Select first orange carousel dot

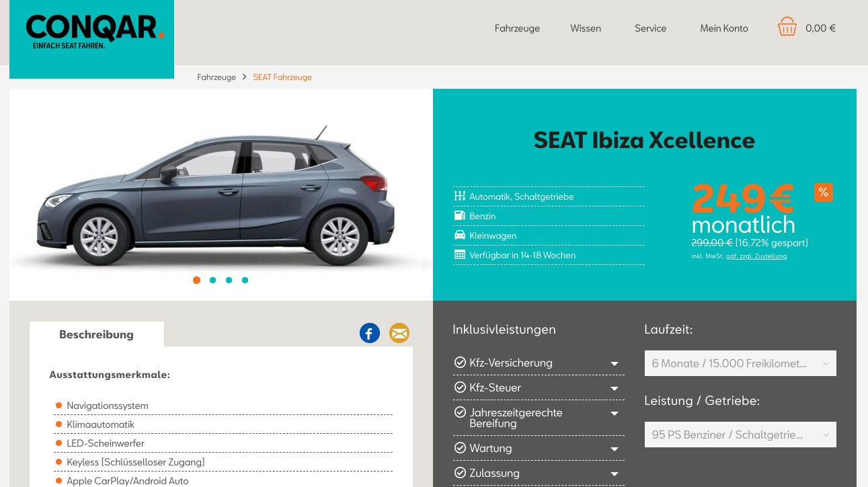tap(196, 280)
